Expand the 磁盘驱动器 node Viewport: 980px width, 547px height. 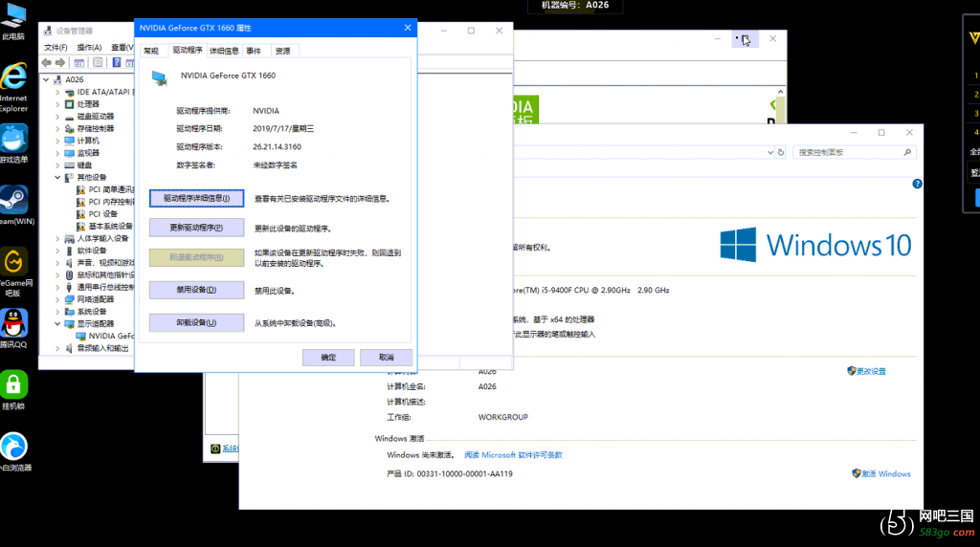coord(57,116)
